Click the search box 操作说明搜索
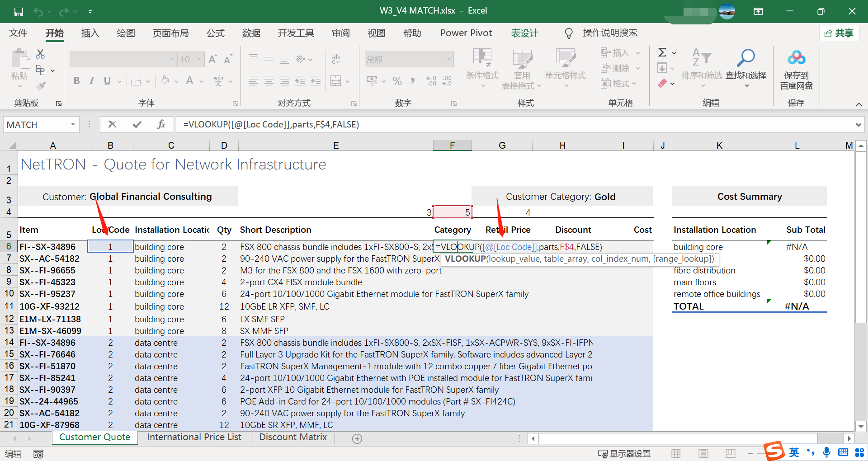Screen dimensions: 868x461 click(610, 33)
